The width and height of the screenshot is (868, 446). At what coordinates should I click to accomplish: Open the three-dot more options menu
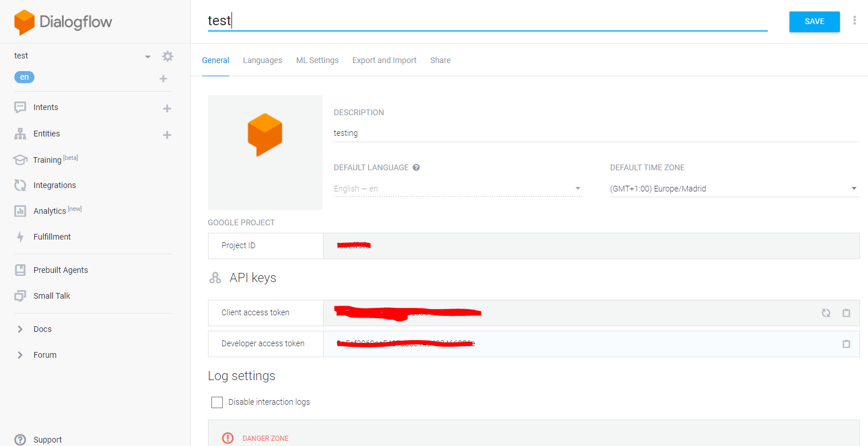pyautogui.click(x=855, y=21)
